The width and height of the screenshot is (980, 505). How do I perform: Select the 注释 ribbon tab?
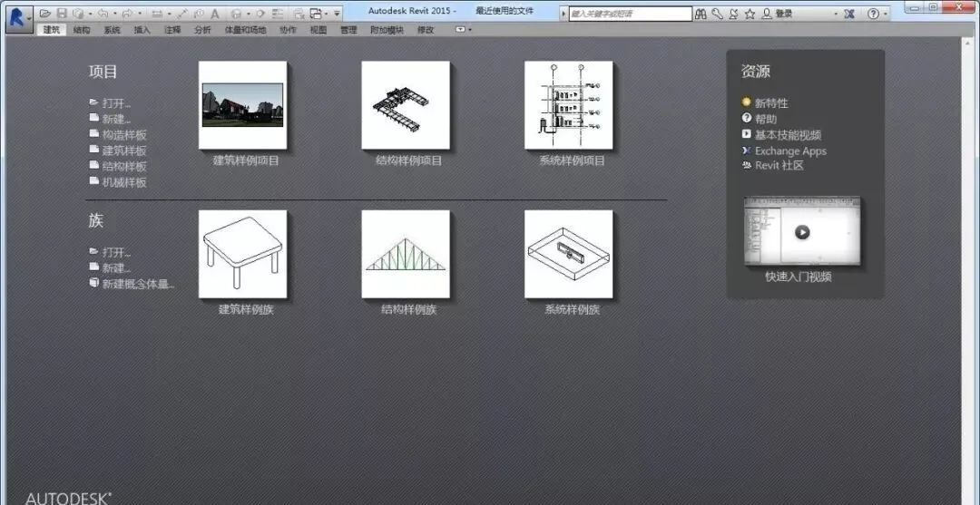pos(172,29)
